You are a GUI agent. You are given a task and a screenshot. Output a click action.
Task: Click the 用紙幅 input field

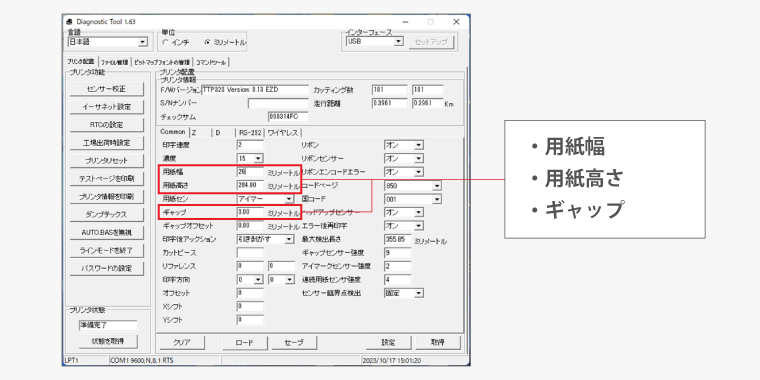point(250,172)
